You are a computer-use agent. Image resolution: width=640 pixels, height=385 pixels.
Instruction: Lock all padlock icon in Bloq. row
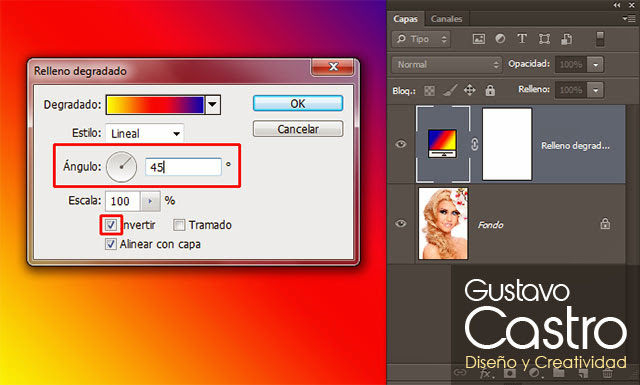click(490, 90)
